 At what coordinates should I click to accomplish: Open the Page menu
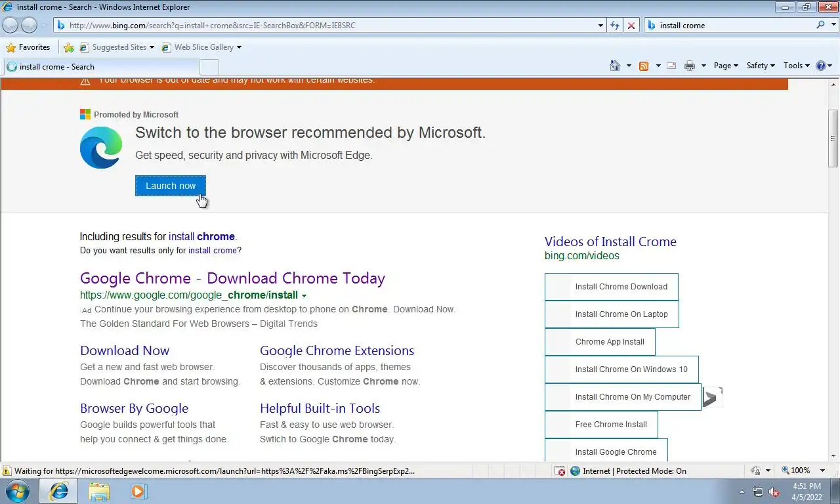726,66
